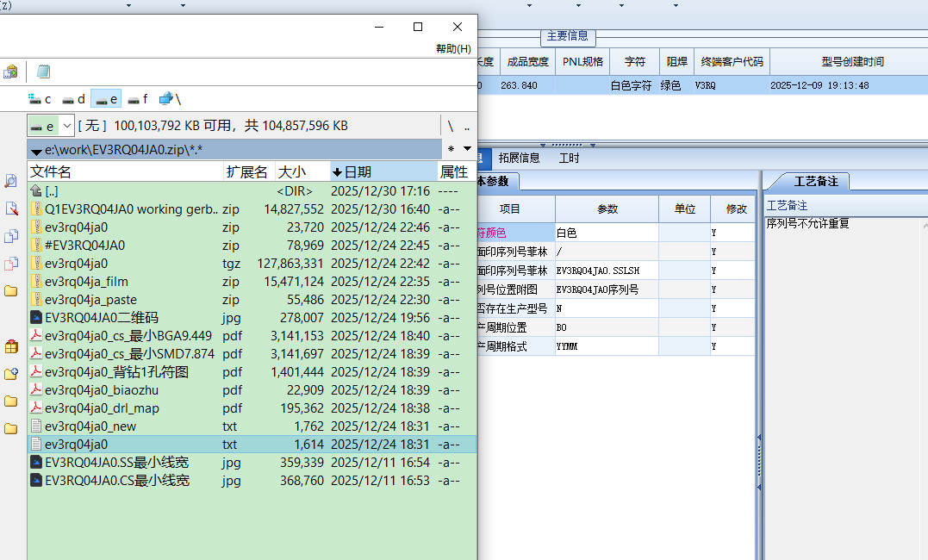Click the parent directory [..] up-arrow icon

click(36, 190)
